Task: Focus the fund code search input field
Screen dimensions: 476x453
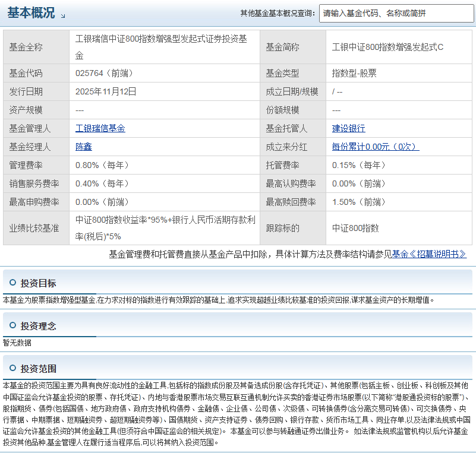Action: 396,13
